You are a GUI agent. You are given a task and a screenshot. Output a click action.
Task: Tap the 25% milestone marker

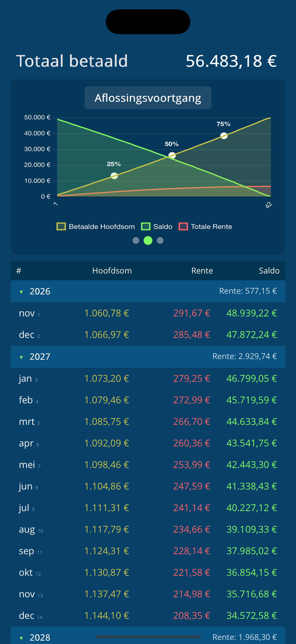[114, 176]
